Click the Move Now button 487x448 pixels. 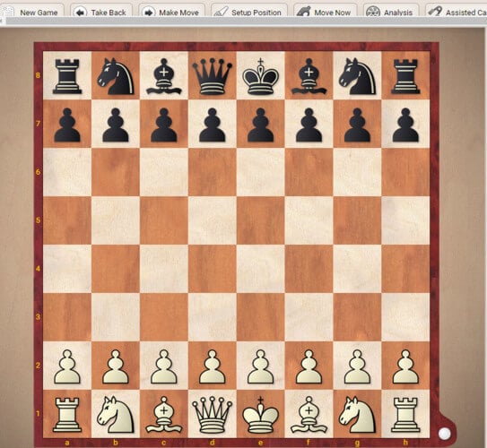click(x=326, y=11)
